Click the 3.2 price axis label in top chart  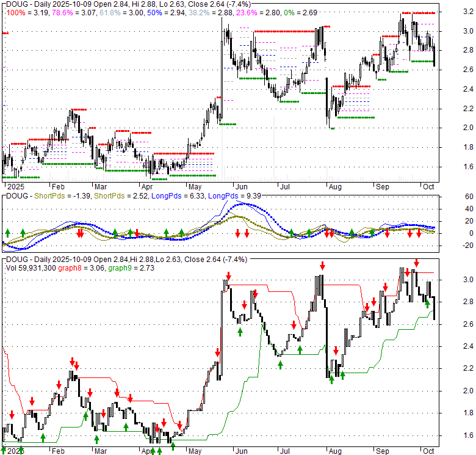pos(468,12)
